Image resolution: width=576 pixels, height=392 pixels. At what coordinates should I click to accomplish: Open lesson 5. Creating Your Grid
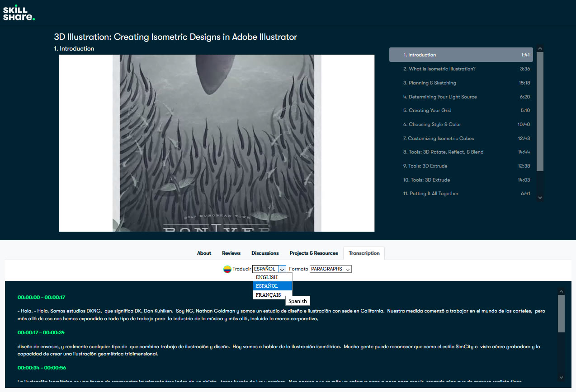pyautogui.click(x=461, y=110)
